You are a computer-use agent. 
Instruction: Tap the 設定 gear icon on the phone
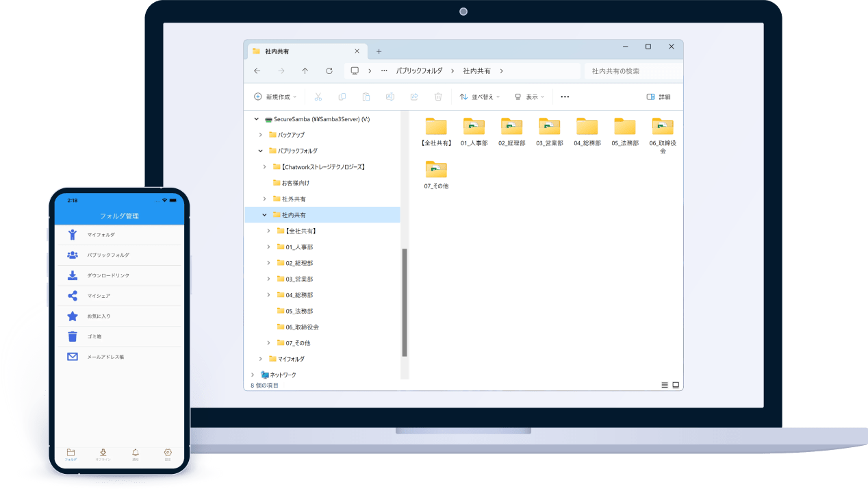168,453
